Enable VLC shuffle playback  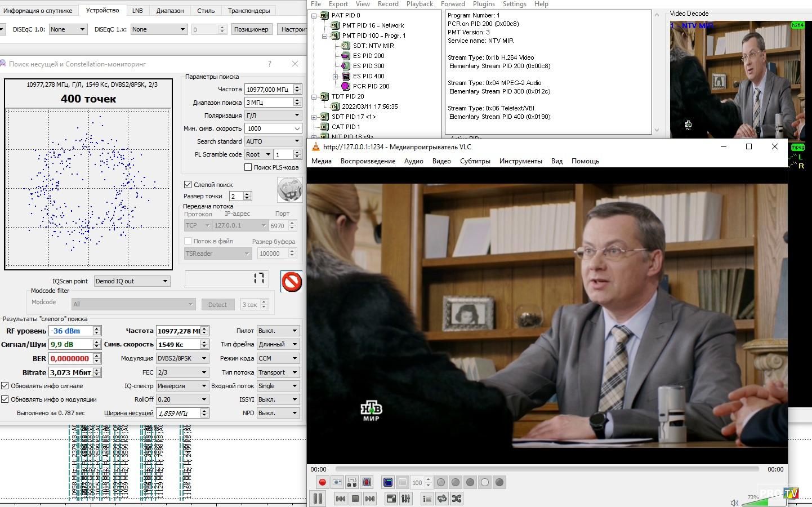click(457, 499)
